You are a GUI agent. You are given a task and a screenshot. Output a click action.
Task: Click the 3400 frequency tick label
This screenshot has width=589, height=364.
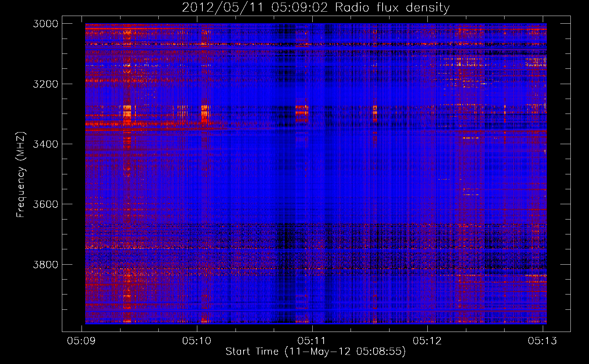point(46,144)
